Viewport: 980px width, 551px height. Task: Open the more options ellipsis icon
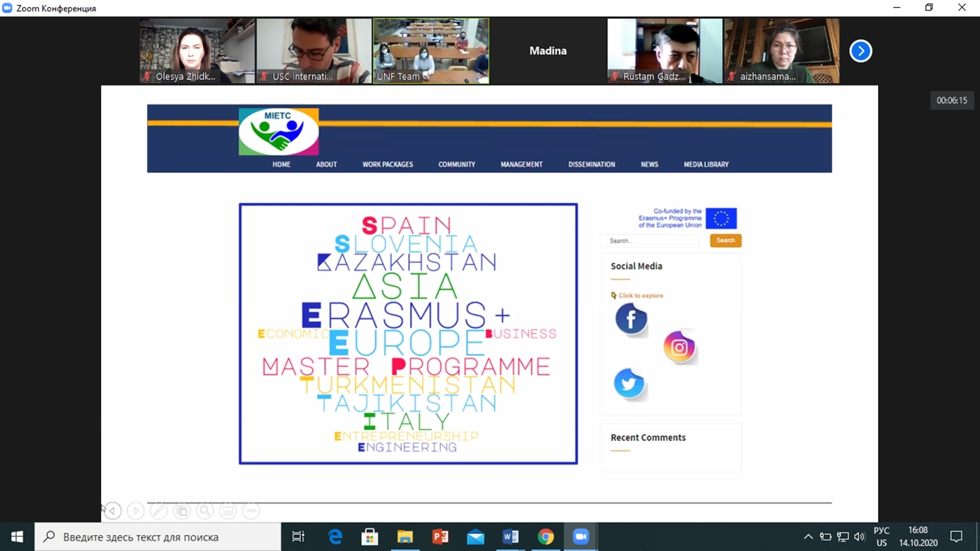[251, 511]
